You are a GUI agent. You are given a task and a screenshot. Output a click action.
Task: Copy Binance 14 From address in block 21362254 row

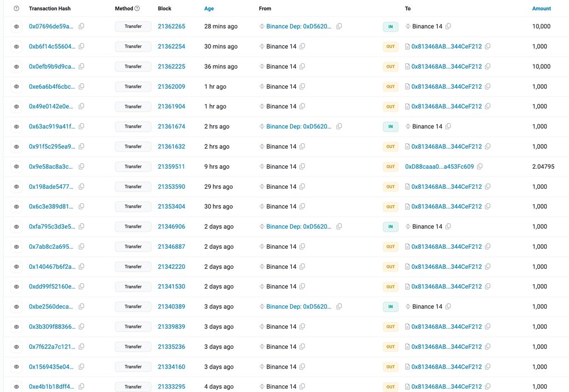[302, 47]
